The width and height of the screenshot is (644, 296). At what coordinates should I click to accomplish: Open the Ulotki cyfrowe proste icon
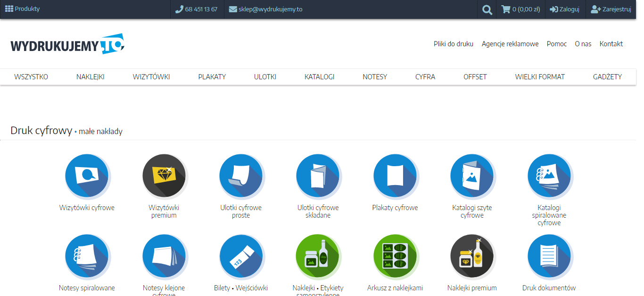pyautogui.click(x=241, y=176)
